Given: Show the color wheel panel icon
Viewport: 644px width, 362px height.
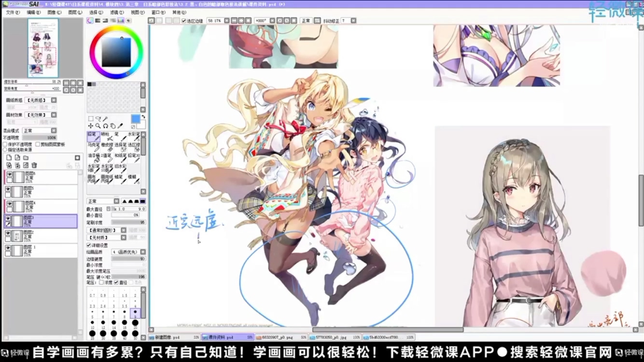Looking at the screenshot, I should (90, 21).
